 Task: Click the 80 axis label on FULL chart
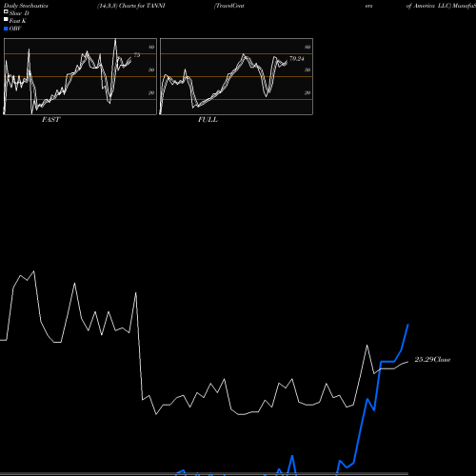point(307,47)
